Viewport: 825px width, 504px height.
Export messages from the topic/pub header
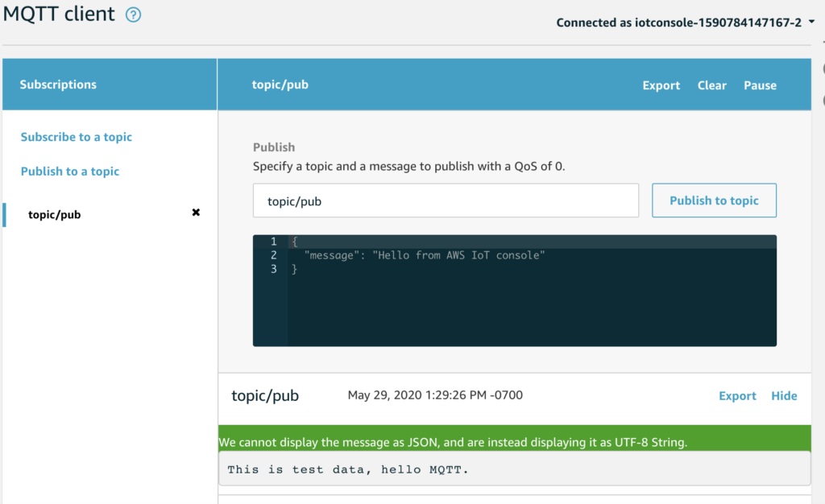(x=661, y=85)
